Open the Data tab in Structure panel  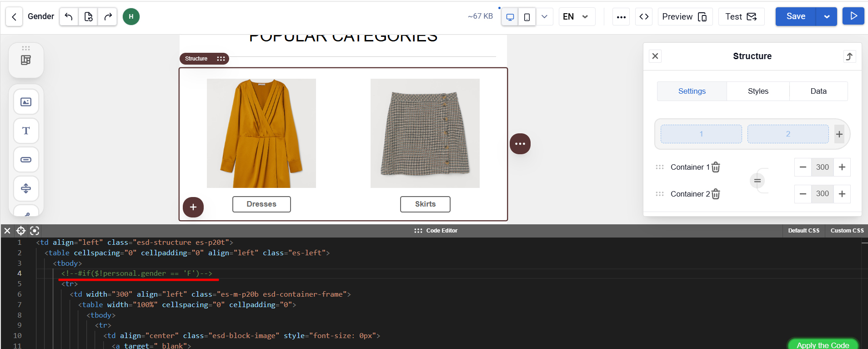(818, 91)
